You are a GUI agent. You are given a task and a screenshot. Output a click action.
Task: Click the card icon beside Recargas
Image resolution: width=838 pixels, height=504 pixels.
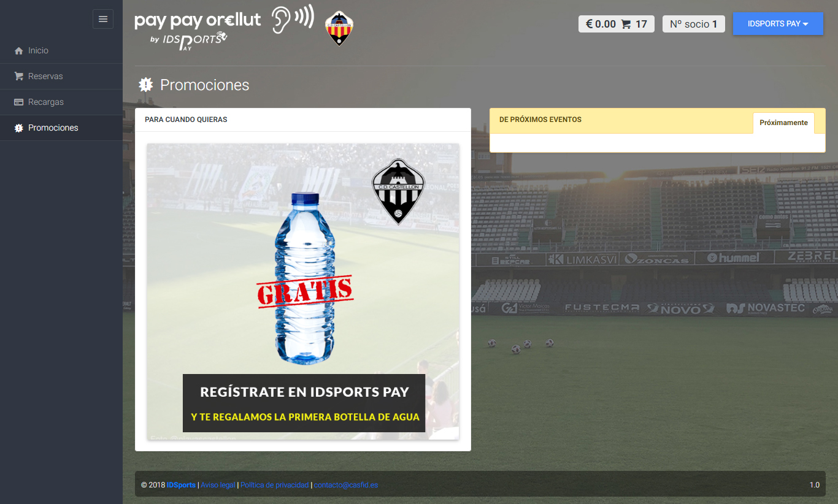pyautogui.click(x=18, y=102)
